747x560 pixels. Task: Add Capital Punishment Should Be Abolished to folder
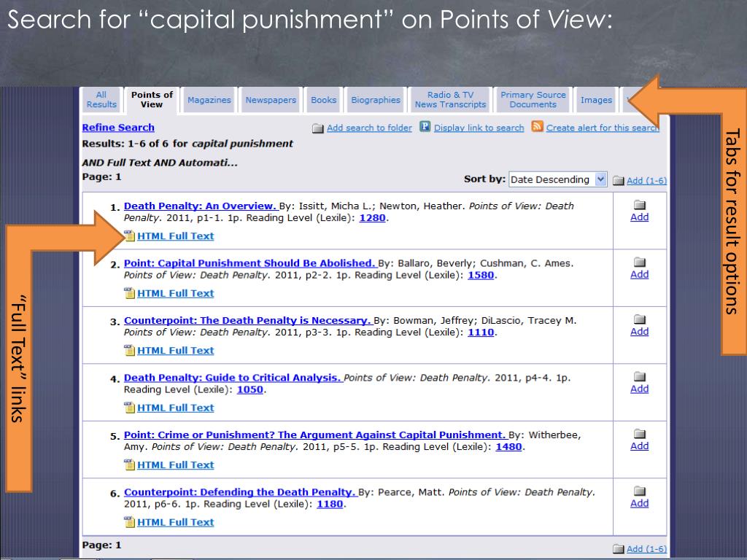point(639,274)
